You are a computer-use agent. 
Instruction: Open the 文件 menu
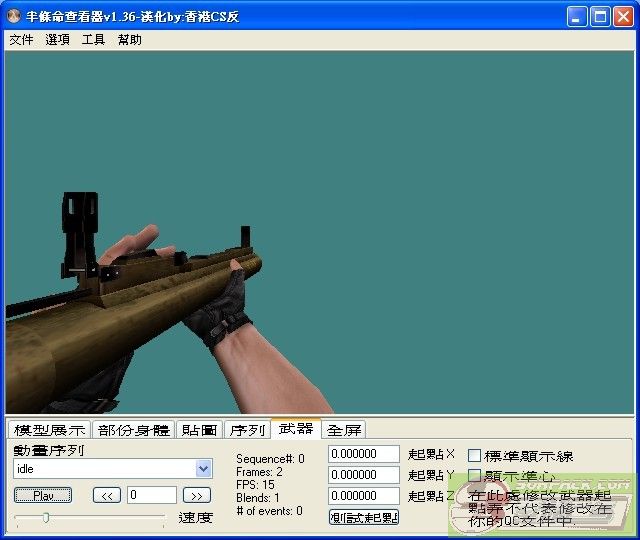(21, 40)
